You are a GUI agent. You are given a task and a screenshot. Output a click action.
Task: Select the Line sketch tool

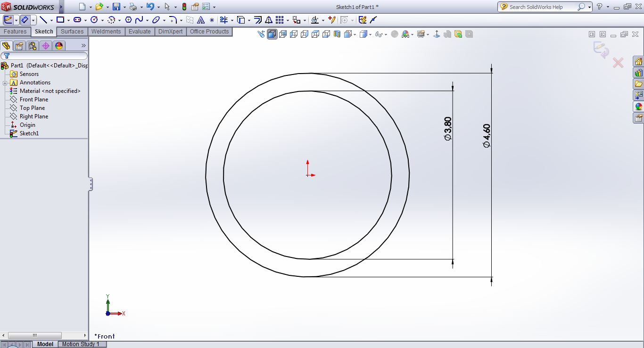[43, 20]
